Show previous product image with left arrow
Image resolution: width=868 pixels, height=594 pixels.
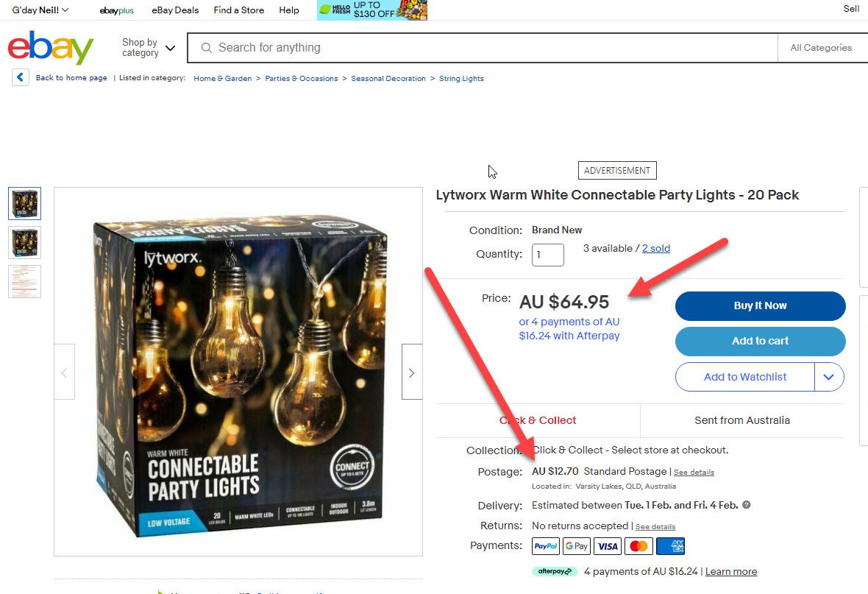(x=64, y=372)
